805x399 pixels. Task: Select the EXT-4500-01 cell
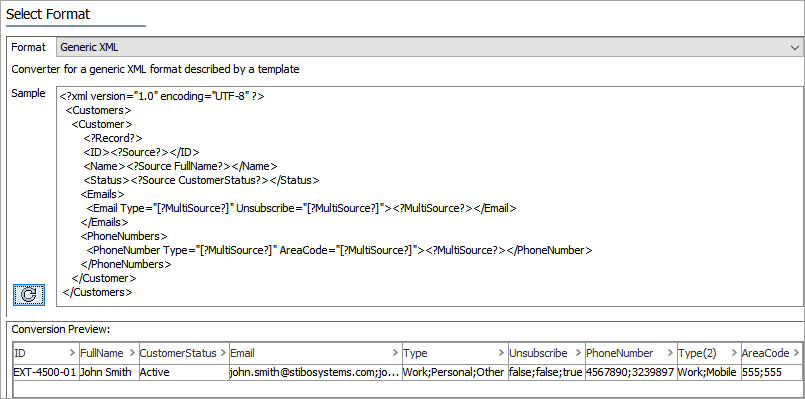click(45, 372)
